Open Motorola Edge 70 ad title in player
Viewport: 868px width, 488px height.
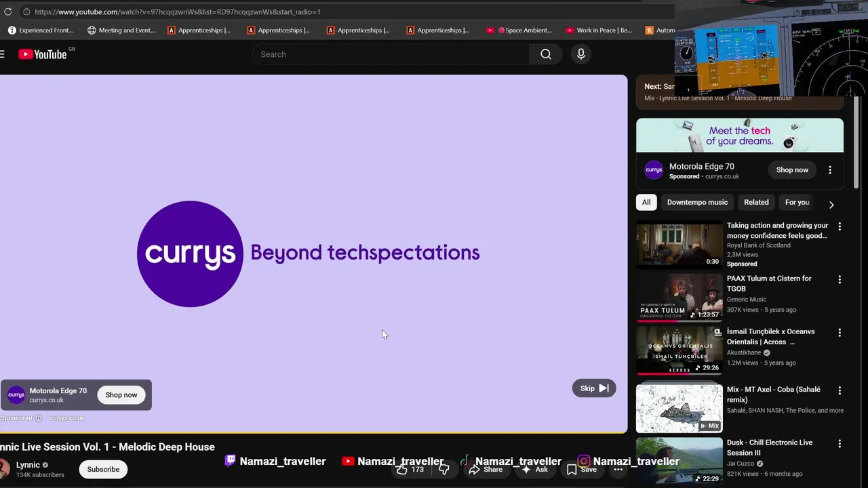click(x=58, y=390)
